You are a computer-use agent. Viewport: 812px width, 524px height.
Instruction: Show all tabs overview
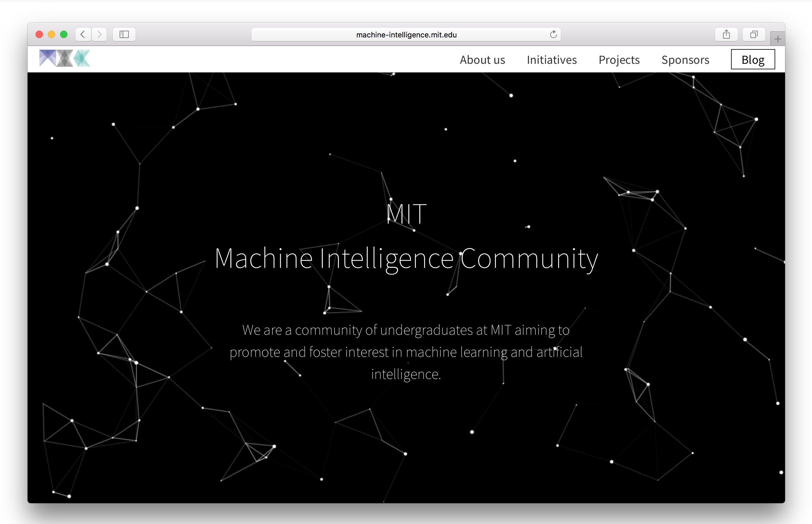pos(754,34)
